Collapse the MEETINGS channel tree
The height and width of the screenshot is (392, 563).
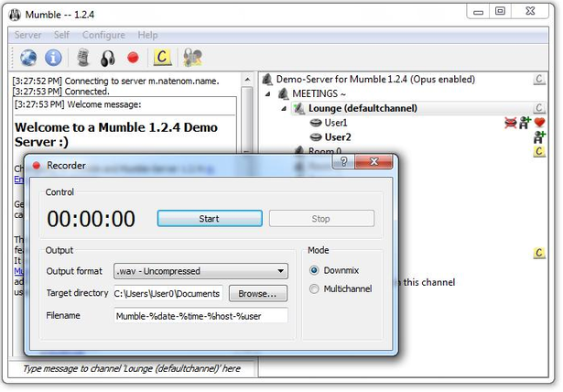coord(268,93)
